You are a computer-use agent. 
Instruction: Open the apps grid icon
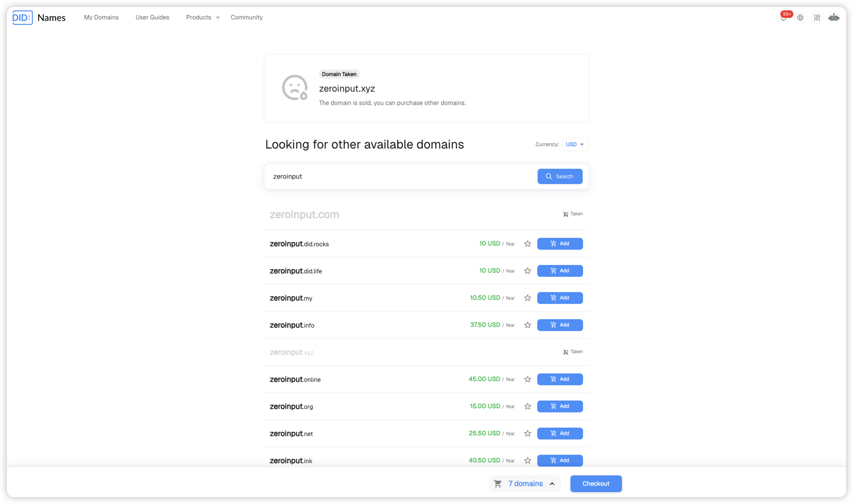(x=817, y=18)
